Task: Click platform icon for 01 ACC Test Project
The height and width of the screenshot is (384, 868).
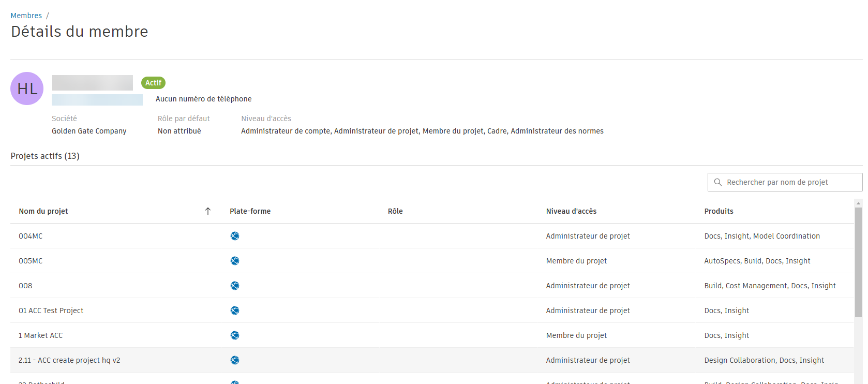Action: point(235,311)
